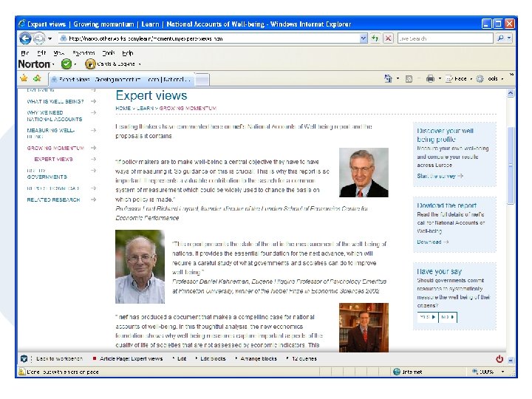Click the Add to Favorites star icon

click(x=37, y=78)
